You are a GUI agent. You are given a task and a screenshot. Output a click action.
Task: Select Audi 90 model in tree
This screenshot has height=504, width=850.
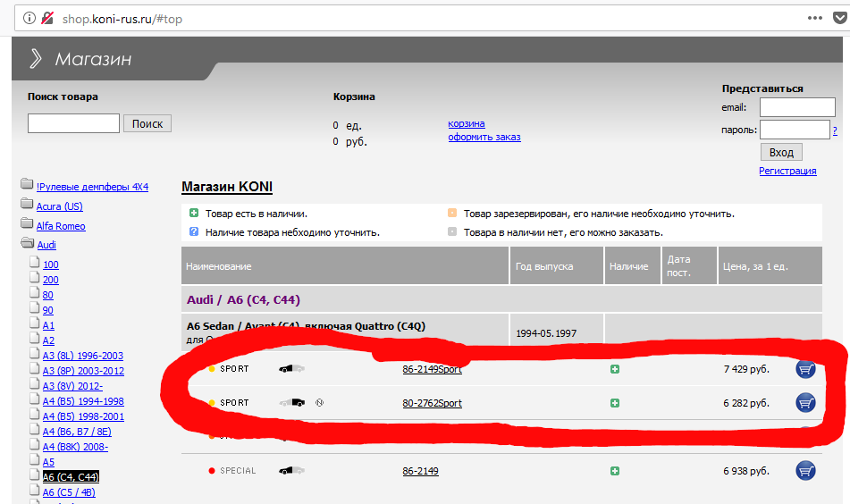tap(48, 310)
